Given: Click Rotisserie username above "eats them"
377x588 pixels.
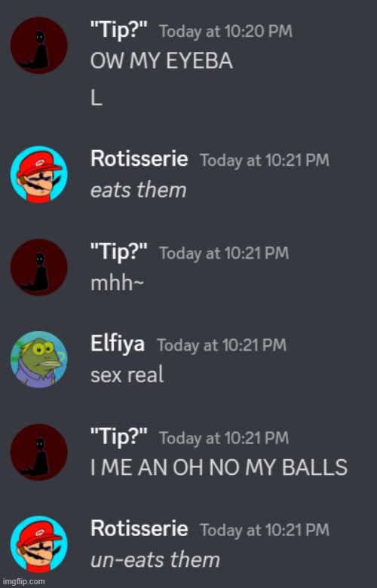Looking at the screenshot, I should pos(139,158).
